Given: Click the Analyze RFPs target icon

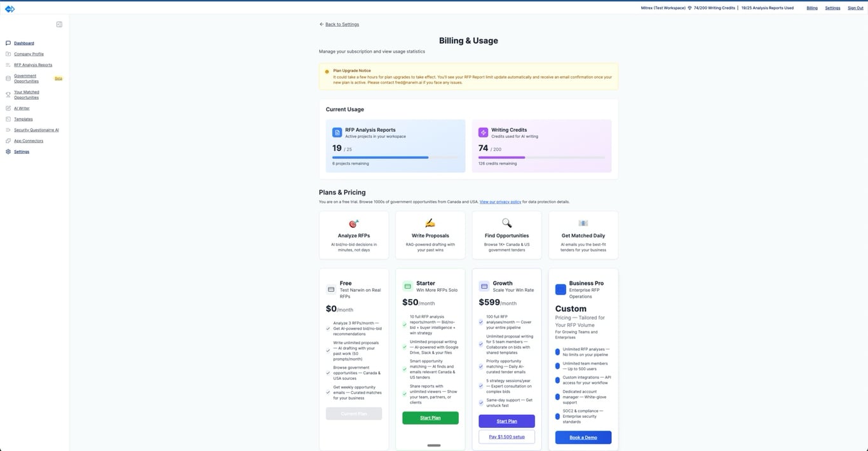Looking at the screenshot, I should click(x=354, y=223).
